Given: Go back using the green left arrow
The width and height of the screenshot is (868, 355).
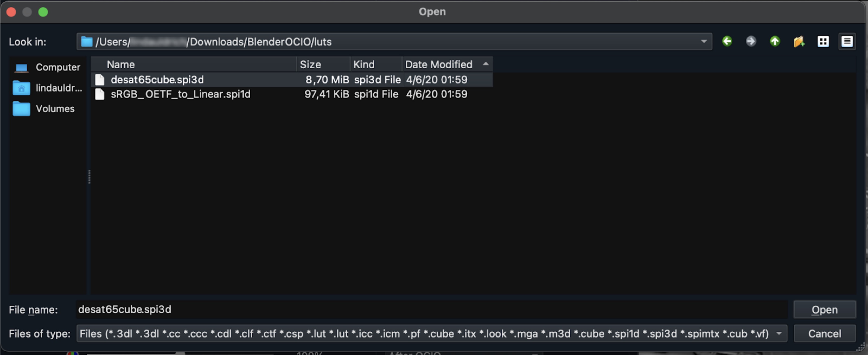Looking at the screenshot, I should pos(727,41).
